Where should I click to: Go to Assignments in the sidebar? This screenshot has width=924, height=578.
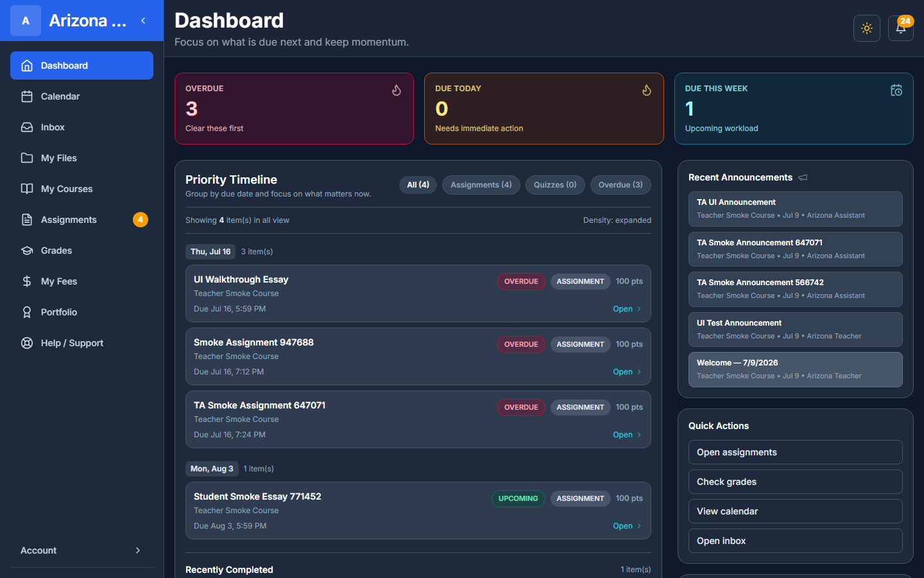81,220
